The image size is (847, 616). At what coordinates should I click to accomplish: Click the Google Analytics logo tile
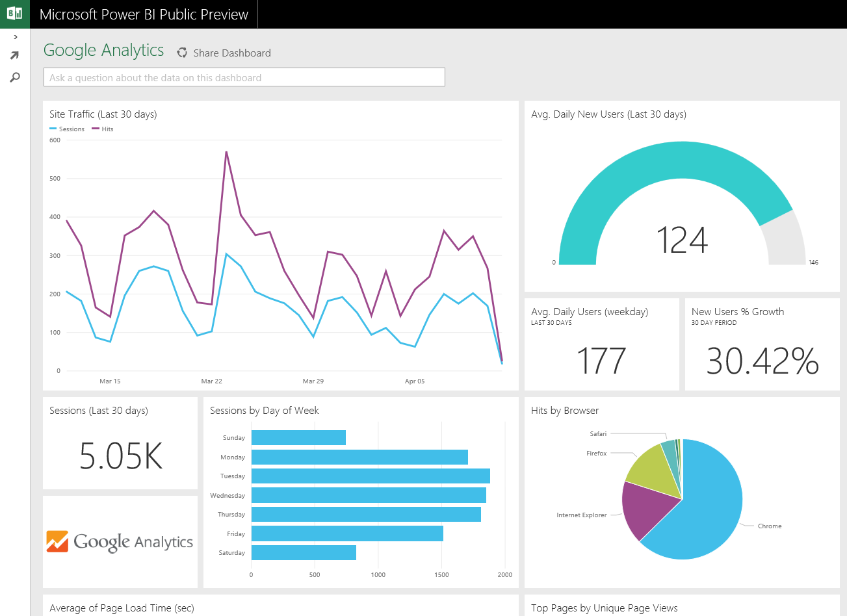(x=120, y=541)
